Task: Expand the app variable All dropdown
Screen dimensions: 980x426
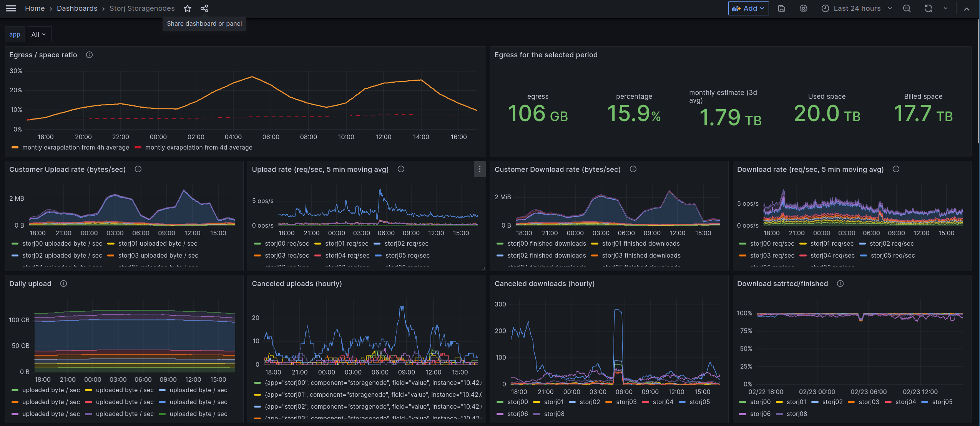Action: (39, 35)
